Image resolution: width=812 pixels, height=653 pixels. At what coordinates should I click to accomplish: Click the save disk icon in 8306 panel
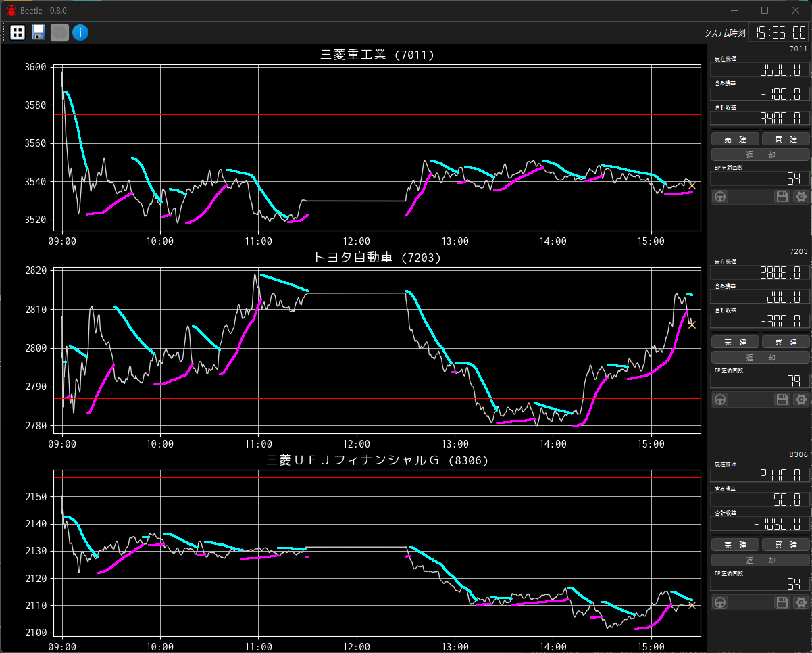(782, 602)
